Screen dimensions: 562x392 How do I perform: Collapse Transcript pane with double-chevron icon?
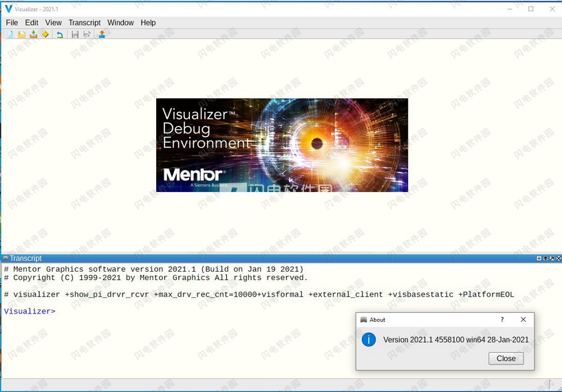(545, 259)
